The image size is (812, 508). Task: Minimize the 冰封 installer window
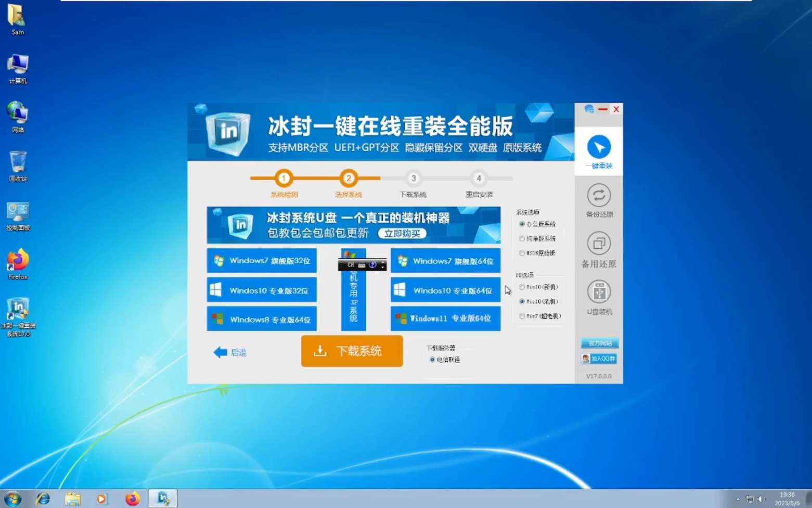pos(603,109)
